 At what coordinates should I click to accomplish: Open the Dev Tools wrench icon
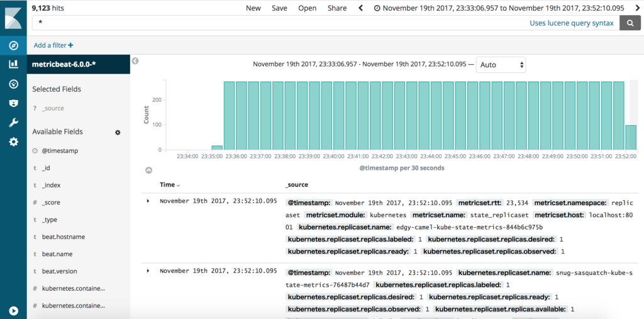(14, 123)
